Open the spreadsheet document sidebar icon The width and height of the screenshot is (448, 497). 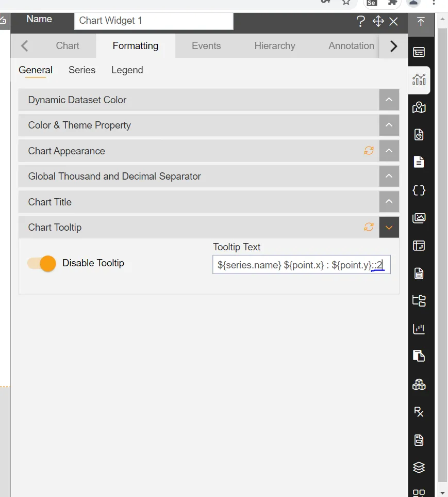(x=419, y=273)
